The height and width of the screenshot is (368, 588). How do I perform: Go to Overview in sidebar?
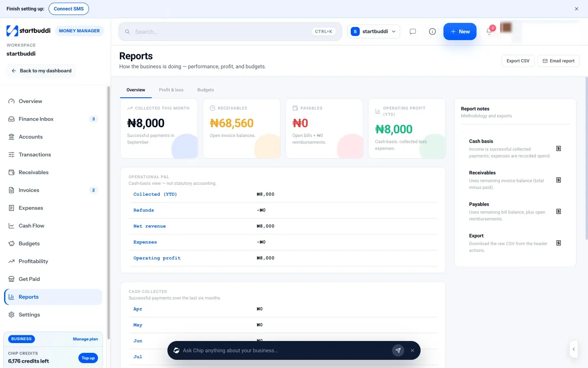[x=53, y=101]
